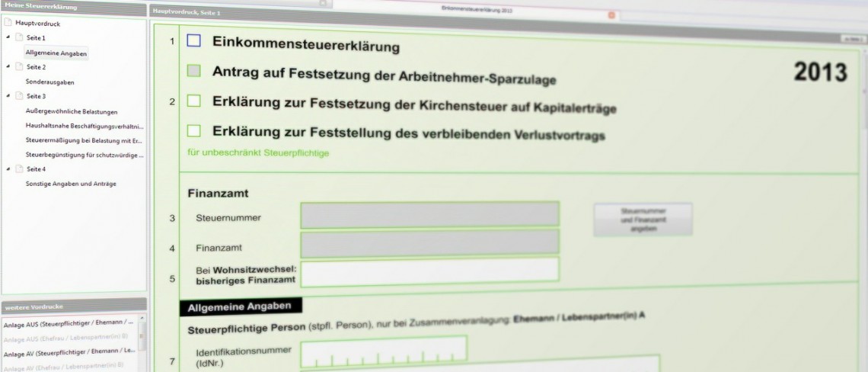Click the small button at form's top-right corner
The image size is (868, 372).
(851, 40)
